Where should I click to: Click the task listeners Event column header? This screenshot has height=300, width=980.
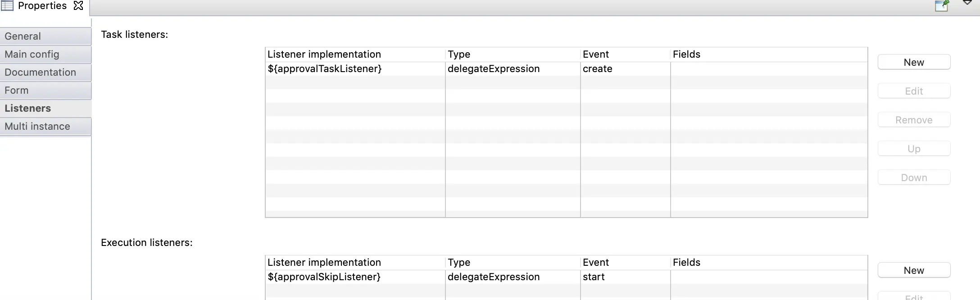click(595, 55)
